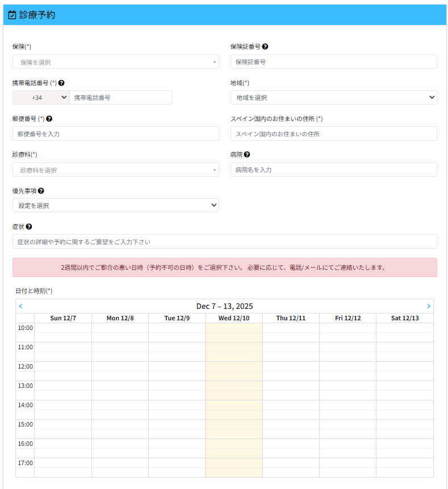Viewport: 448px width, 489px height.
Task: Select the 14:00 slot on Fri 12/12
Action: click(347, 405)
